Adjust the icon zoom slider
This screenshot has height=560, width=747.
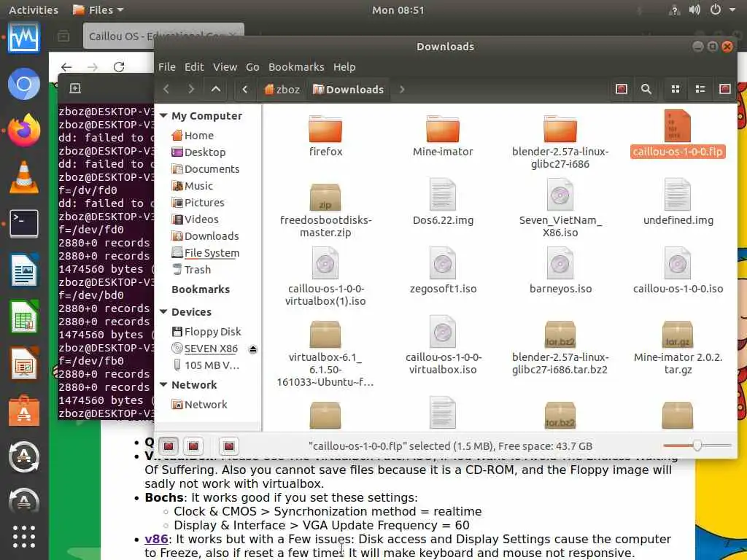click(697, 446)
